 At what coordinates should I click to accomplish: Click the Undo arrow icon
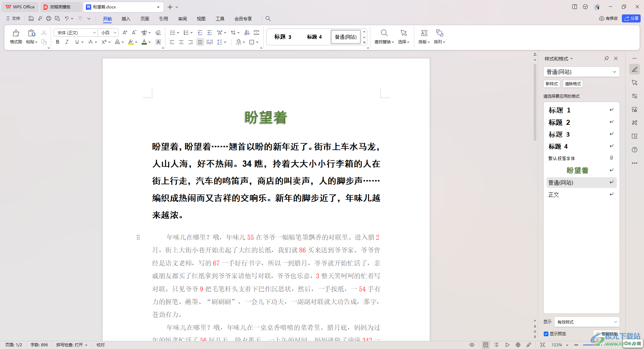click(x=67, y=18)
